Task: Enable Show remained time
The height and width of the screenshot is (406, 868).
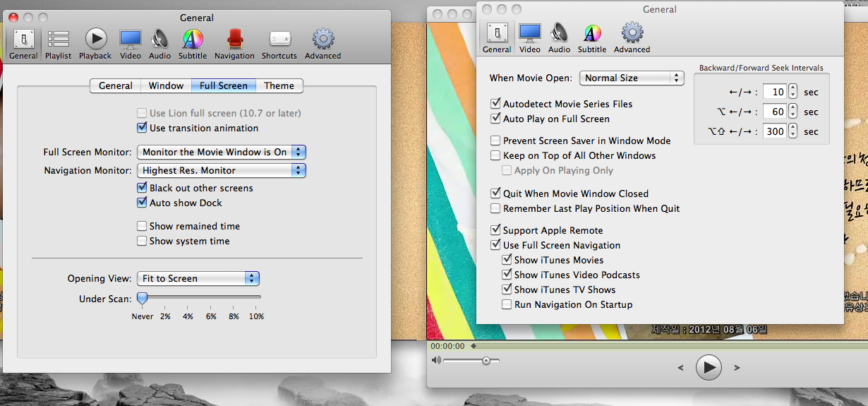Action: click(143, 226)
